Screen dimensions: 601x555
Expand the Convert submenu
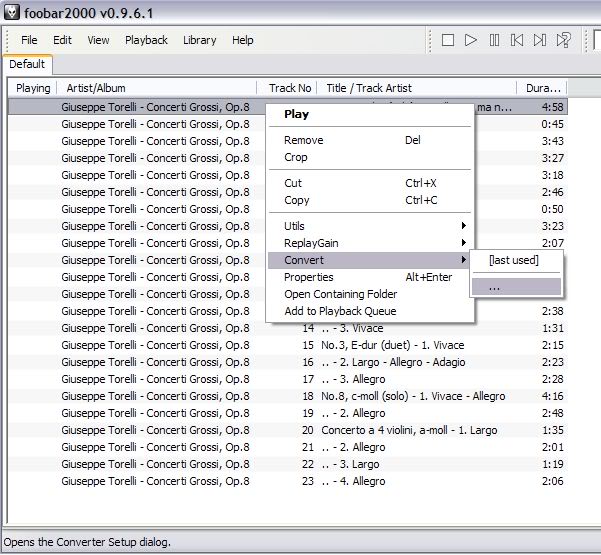pos(370,260)
